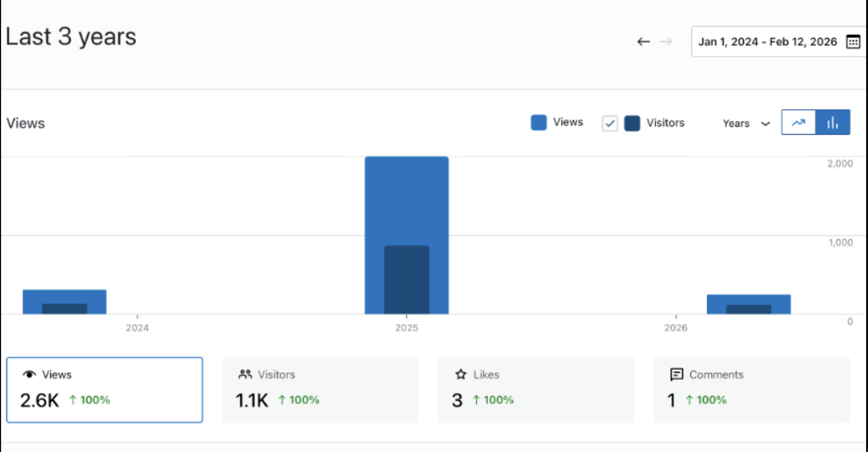Open the calendar icon in date field
Viewport: 868px width, 452px height.
tap(853, 42)
